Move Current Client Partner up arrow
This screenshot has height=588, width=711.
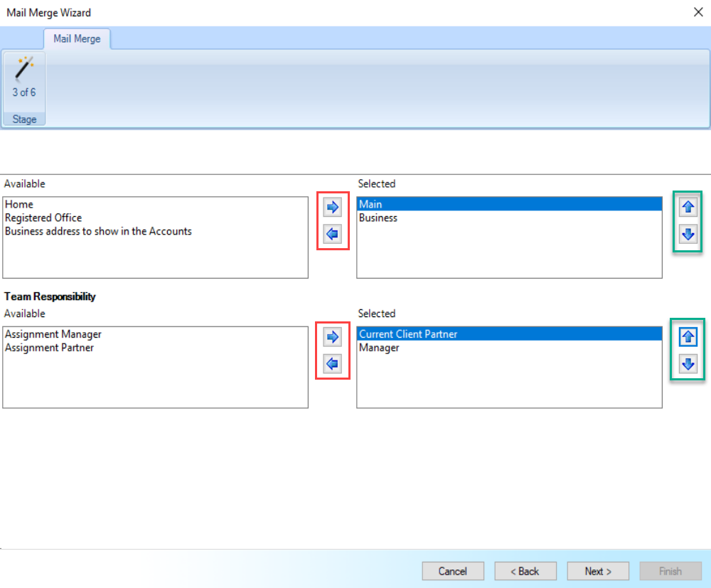(x=688, y=337)
